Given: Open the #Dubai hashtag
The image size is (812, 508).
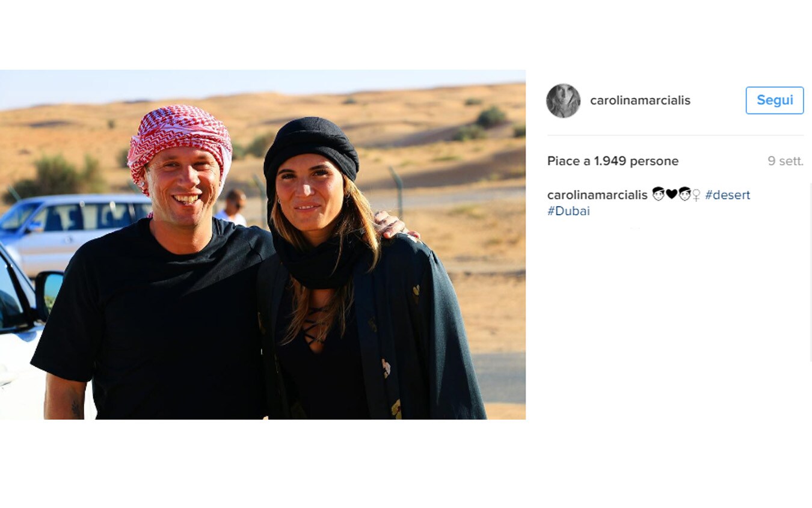Looking at the screenshot, I should (568, 211).
